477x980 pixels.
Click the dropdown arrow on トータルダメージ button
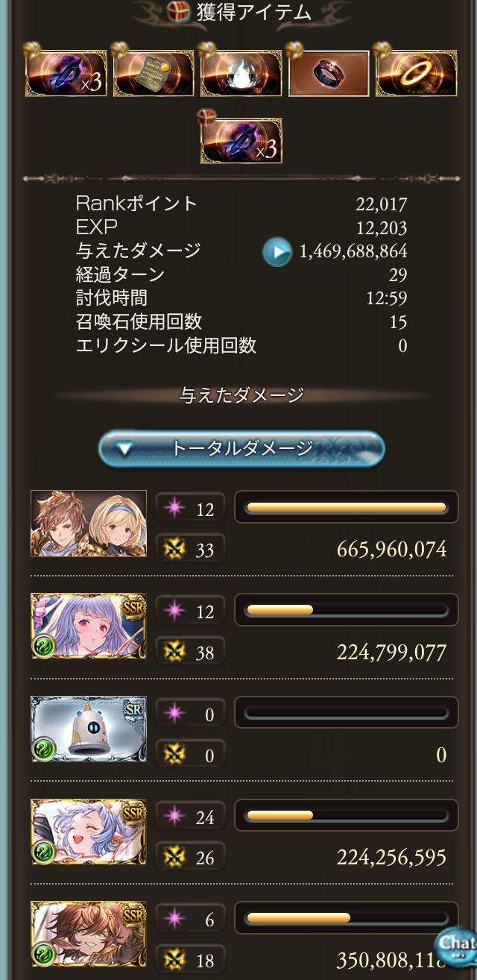[x=125, y=450]
